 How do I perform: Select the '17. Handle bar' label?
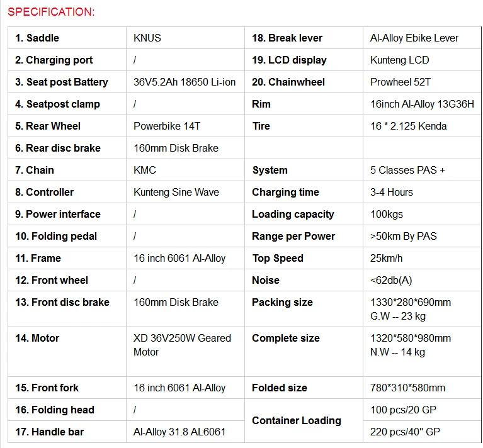click(49, 432)
